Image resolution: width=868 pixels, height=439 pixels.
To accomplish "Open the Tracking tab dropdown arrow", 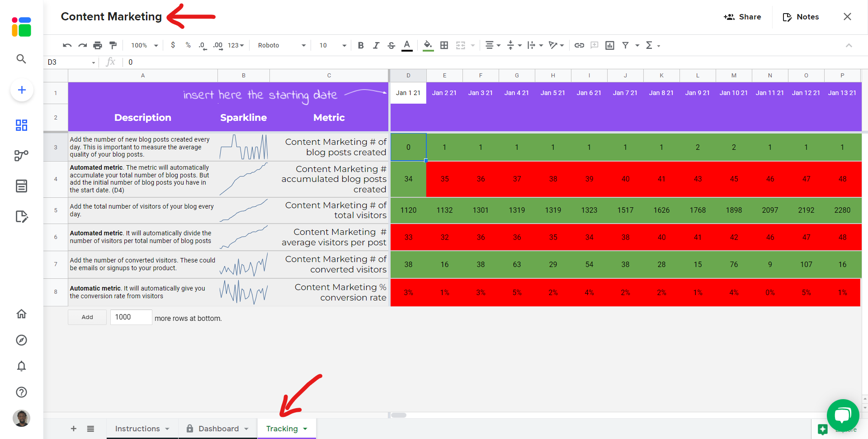I will click(x=305, y=429).
